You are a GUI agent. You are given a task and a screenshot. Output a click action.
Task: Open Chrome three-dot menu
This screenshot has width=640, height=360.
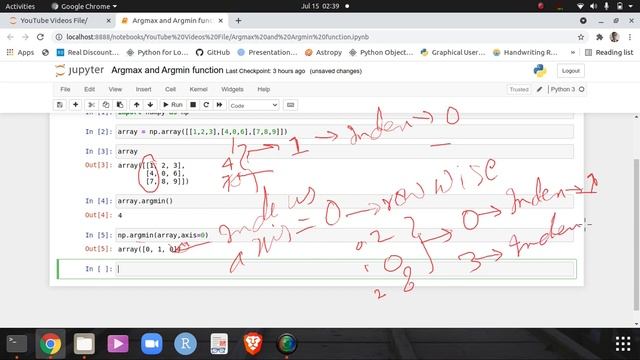tap(630, 37)
